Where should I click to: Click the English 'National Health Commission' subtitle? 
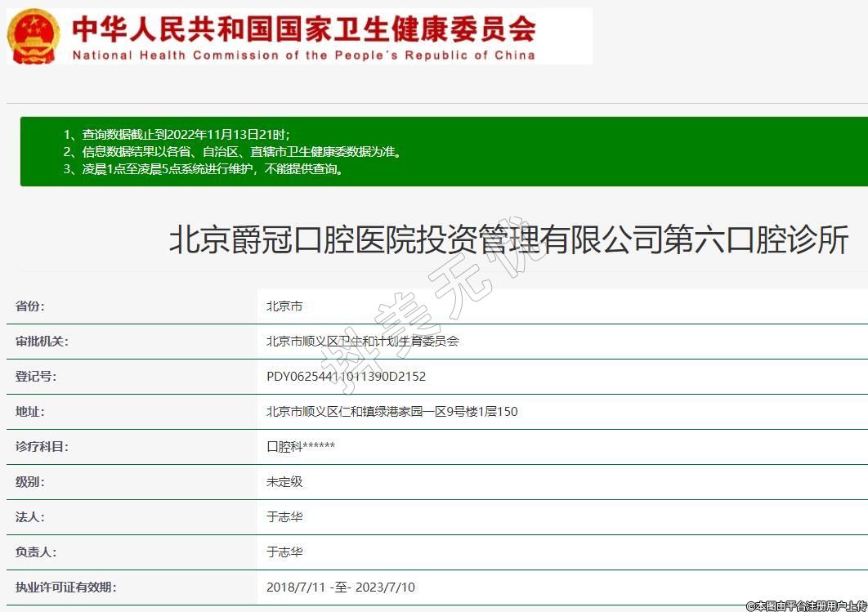tap(304, 56)
